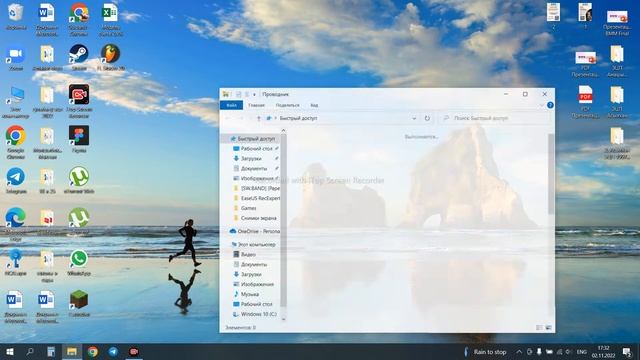Select the Figma desktop shortcut
This screenshot has height=360, width=640.
tap(79, 140)
